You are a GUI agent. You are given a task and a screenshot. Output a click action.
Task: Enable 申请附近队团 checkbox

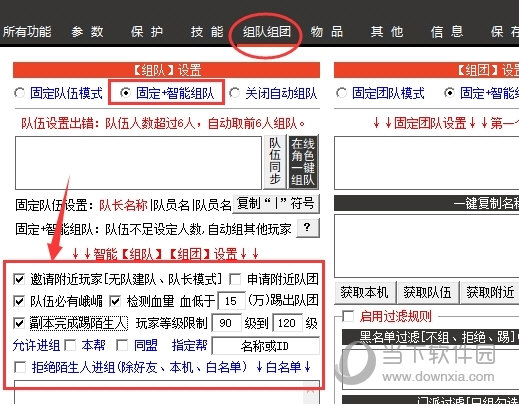[235, 279]
